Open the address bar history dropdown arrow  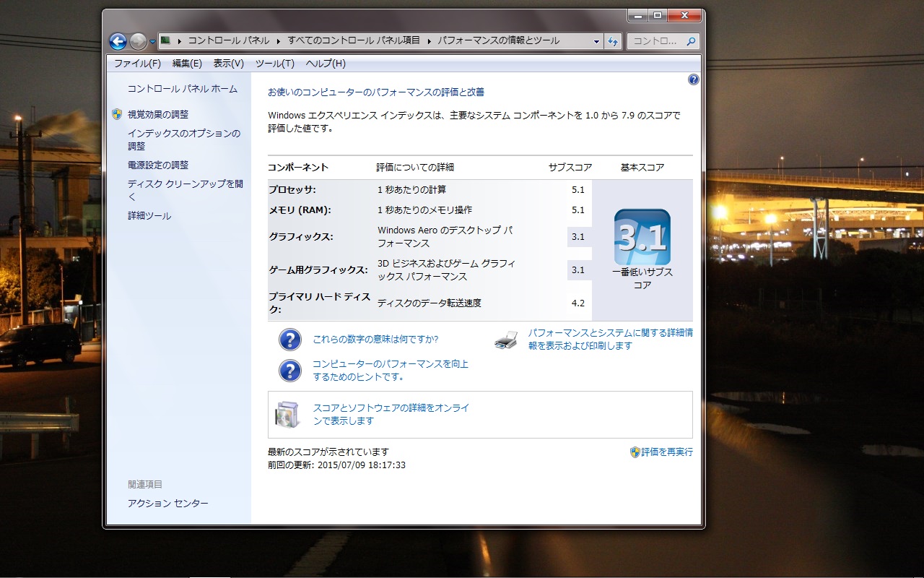[596, 41]
